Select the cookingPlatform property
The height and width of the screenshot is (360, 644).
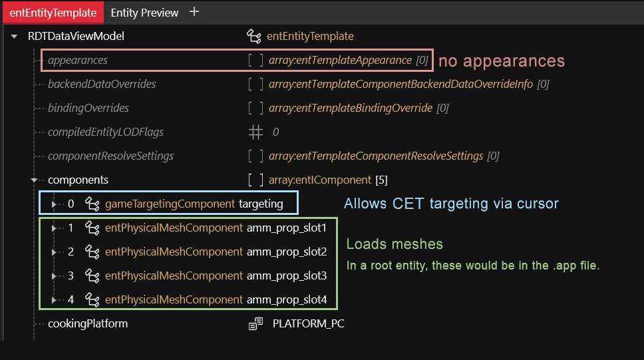(87, 323)
